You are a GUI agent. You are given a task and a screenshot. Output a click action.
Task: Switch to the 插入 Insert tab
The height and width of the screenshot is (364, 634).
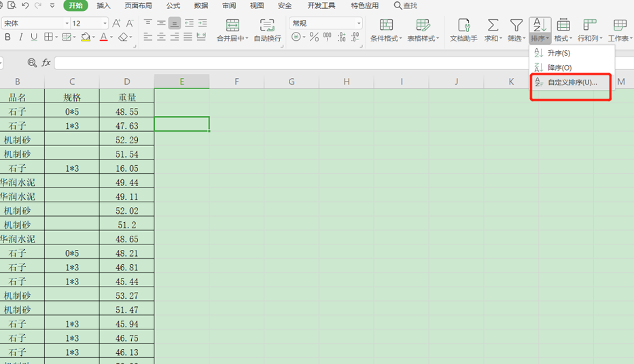click(103, 5)
